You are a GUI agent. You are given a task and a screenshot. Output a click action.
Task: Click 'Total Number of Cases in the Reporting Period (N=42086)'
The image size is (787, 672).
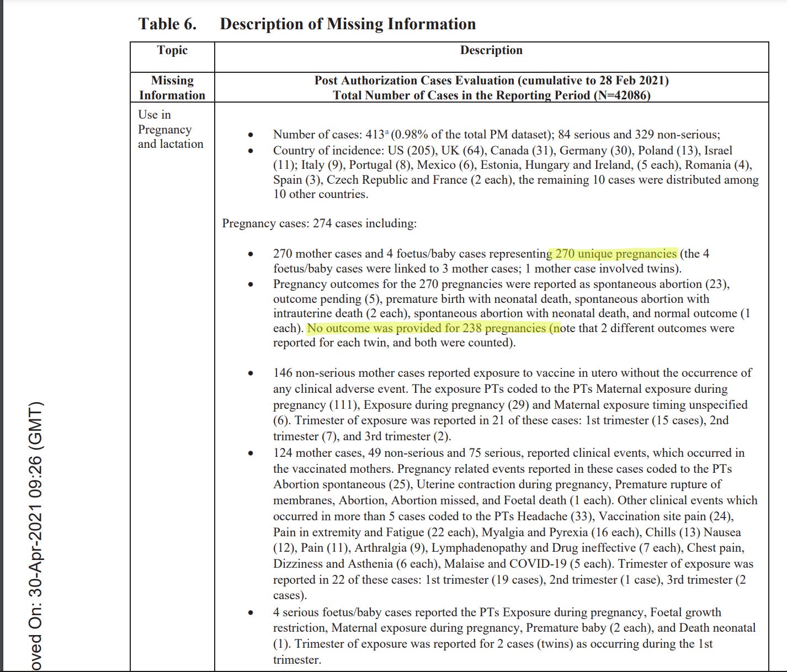pos(491,95)
